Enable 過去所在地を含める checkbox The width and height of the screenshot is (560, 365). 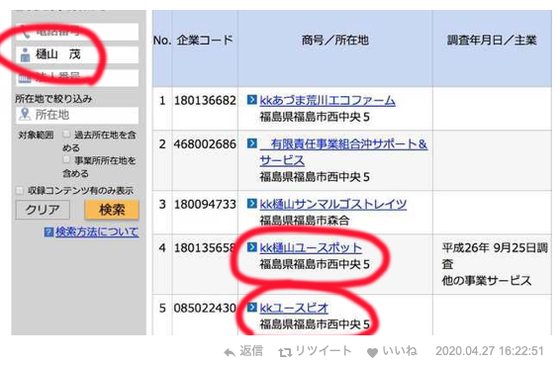(66, 134)
